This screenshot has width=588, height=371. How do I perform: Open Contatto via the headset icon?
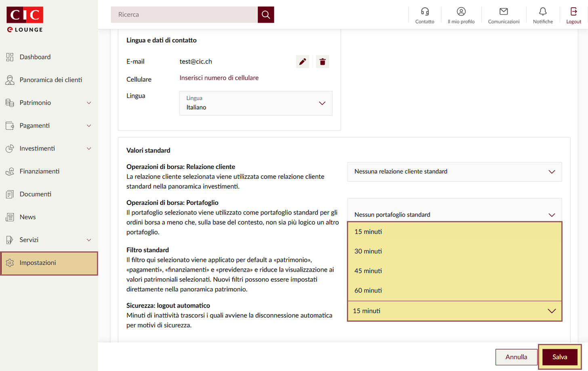click(x=424, y=12)
